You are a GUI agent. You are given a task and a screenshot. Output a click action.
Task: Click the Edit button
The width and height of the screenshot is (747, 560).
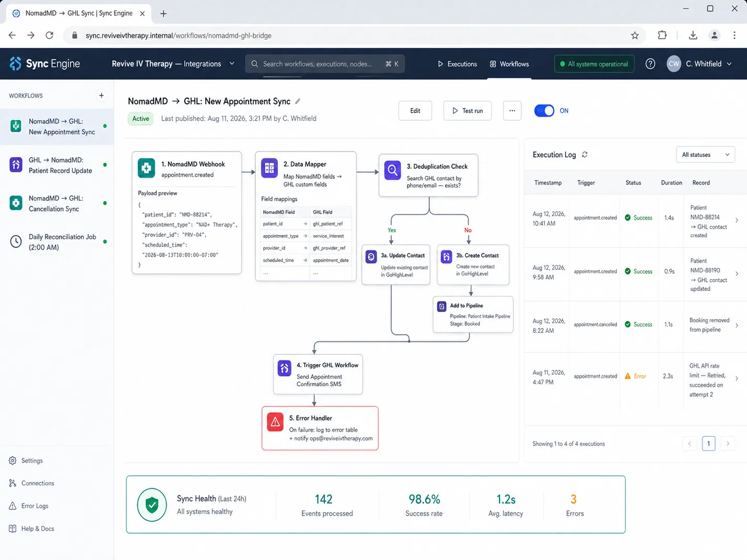point(415,111)
